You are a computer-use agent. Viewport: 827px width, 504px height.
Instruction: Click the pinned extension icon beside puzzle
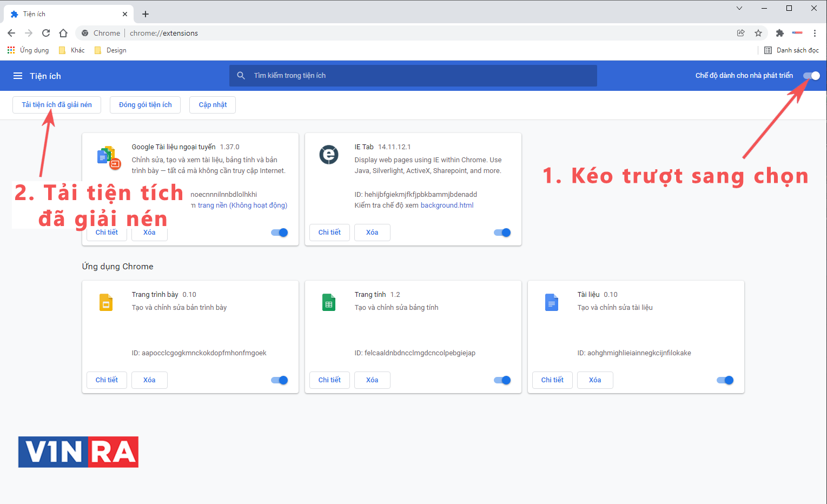click(x=797, y=33)
